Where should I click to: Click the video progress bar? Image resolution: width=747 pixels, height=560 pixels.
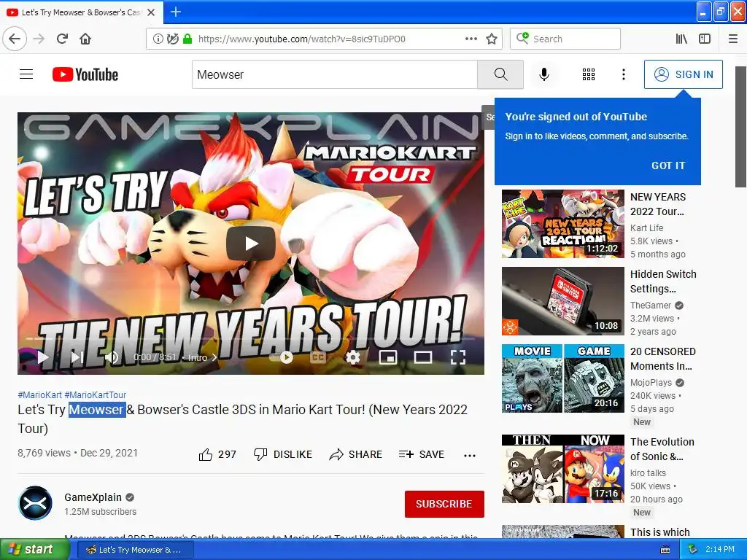tap(251, 338)
